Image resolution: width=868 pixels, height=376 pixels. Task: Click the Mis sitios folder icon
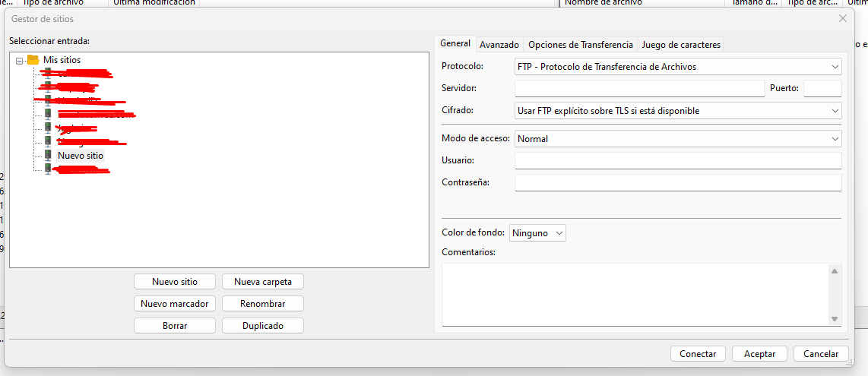pos(33,60)
